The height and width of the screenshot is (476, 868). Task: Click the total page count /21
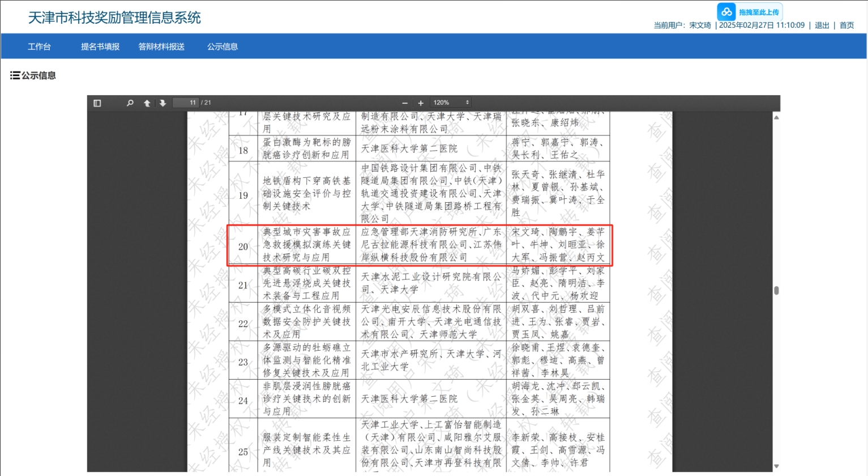click(206, 103)
